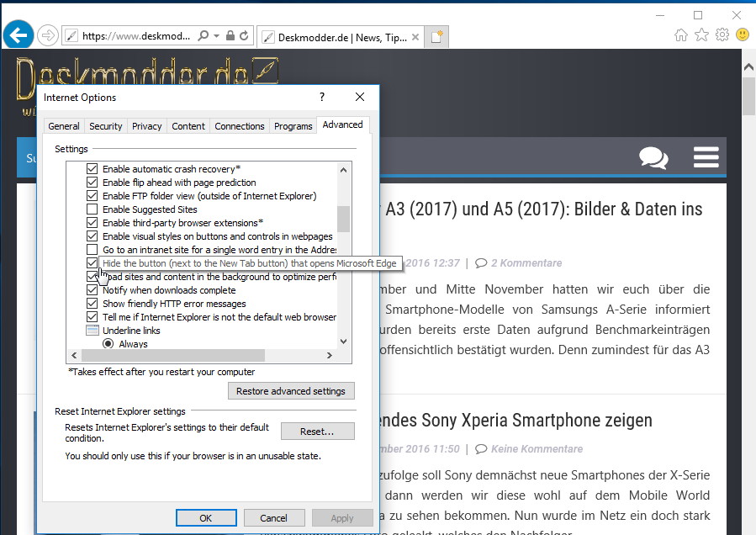This screenshot has width=756, height=535.
Task: Click the settings horizontal scrollbar thumb
Action: pos(173,356)
